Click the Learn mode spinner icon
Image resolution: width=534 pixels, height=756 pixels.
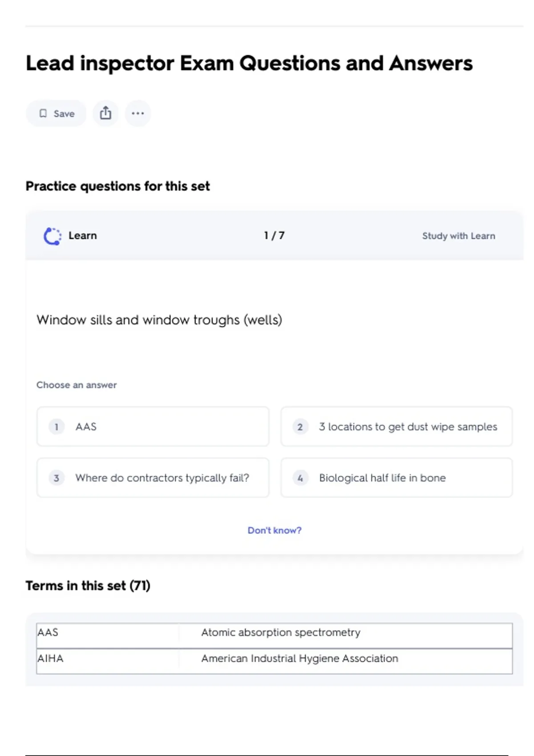53,236
